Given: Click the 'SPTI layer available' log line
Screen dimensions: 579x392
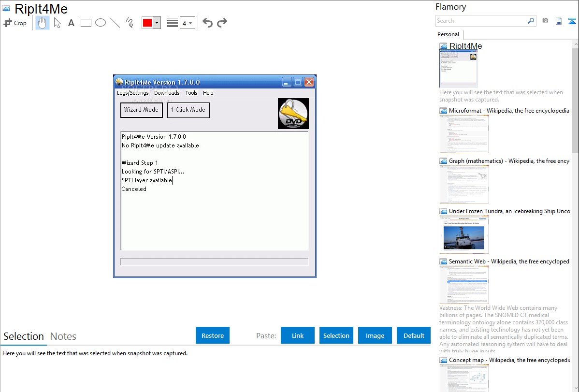Looking at the screenshot, I should 147,180.
